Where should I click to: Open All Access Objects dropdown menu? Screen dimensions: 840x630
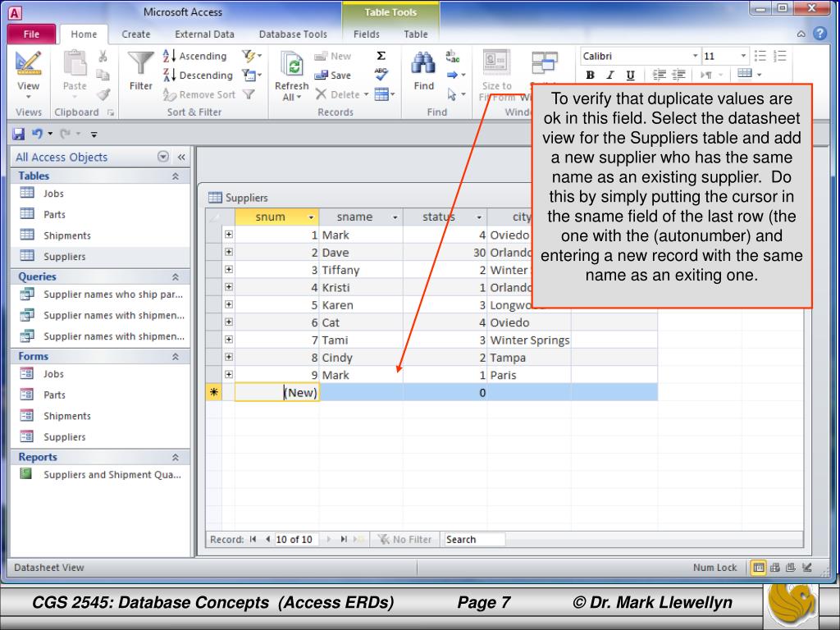163,157
